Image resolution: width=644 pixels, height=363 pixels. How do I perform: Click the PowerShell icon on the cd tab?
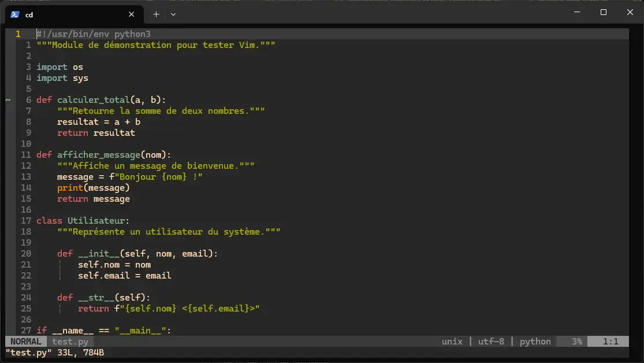click(14, 14)
